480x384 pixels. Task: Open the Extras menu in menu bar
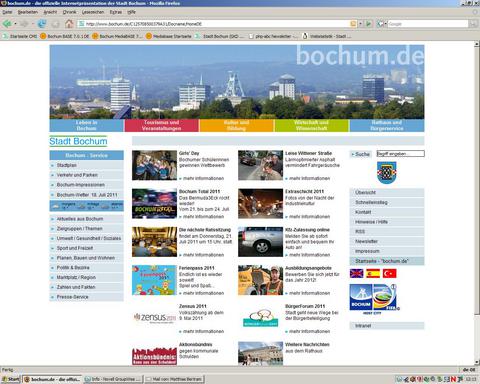pos(116,12)
